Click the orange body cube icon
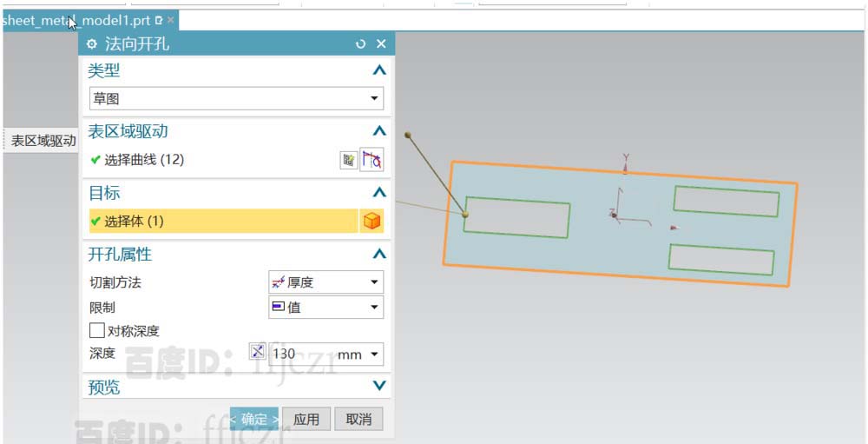 [x=372, y=222]
